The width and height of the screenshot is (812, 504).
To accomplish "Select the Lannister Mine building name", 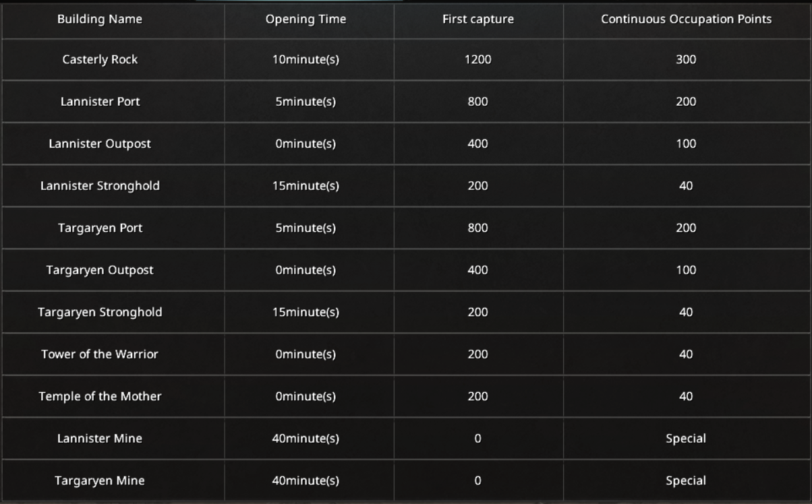I will (100, 439).
